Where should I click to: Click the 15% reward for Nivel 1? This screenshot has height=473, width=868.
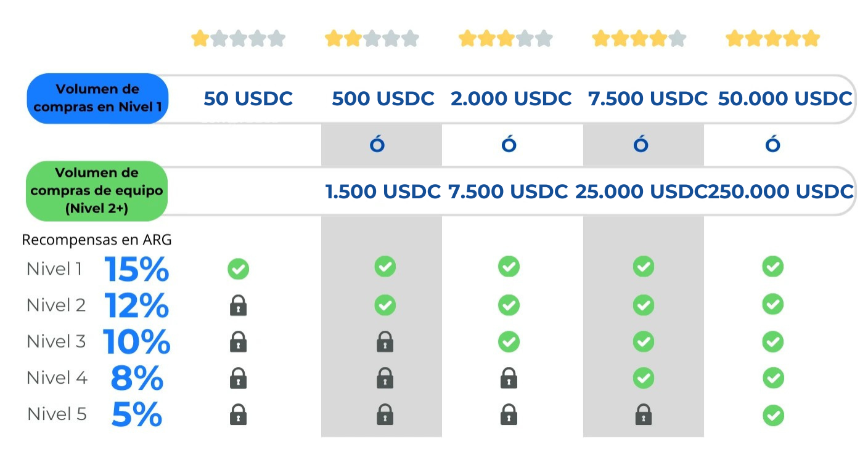point(136,269)
